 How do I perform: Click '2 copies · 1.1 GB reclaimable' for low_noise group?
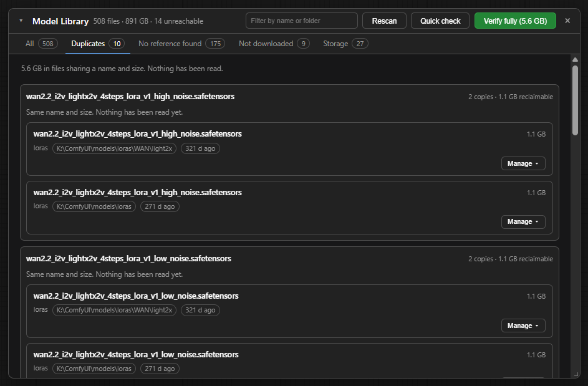click(x=511, y=259)
